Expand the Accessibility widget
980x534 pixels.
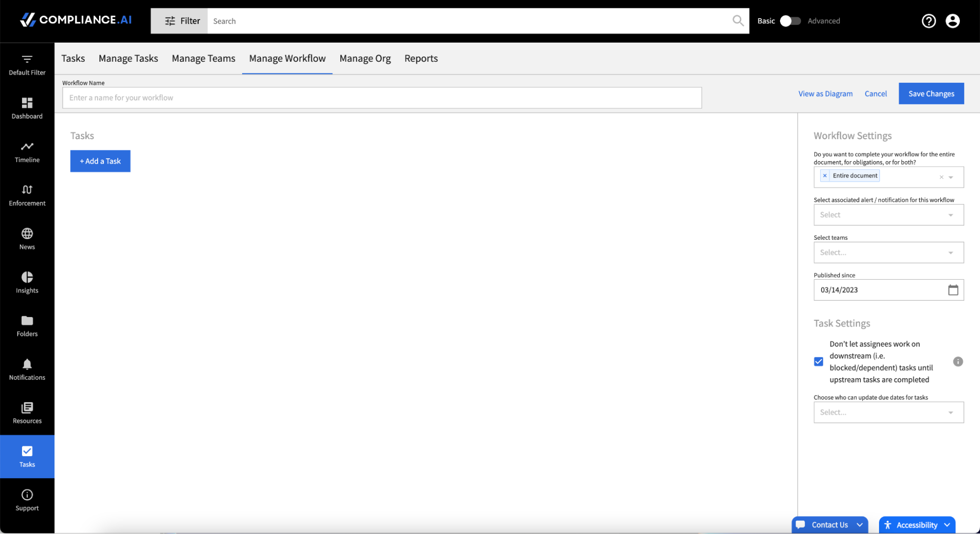[x=917, y=525]
